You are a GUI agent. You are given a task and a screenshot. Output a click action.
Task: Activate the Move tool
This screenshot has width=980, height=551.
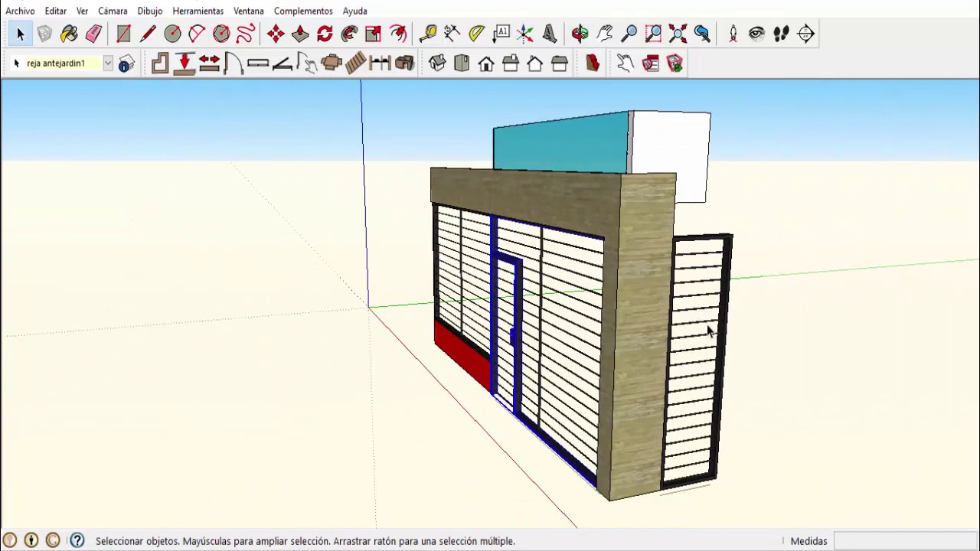coord(276,34)
